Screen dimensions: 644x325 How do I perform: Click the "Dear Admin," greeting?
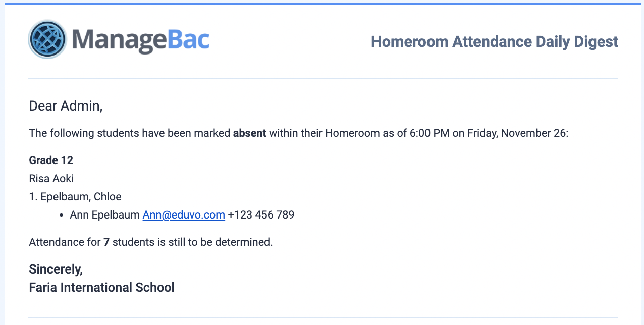pos(66,106)
